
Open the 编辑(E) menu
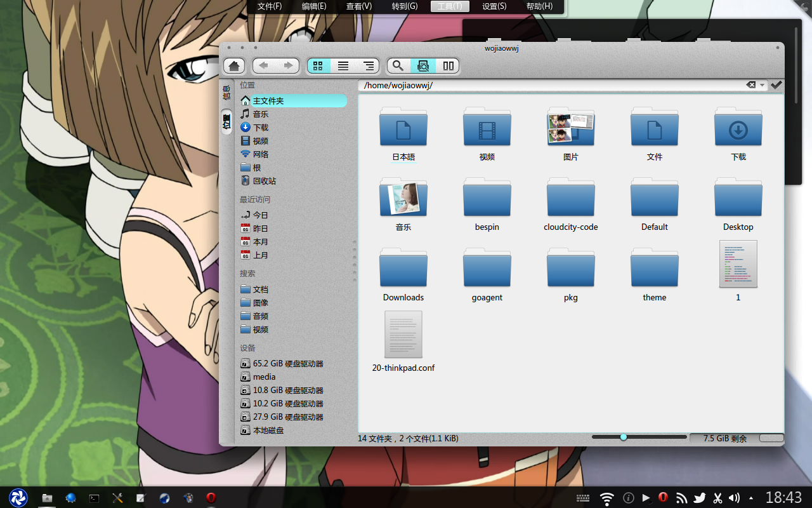314,6
